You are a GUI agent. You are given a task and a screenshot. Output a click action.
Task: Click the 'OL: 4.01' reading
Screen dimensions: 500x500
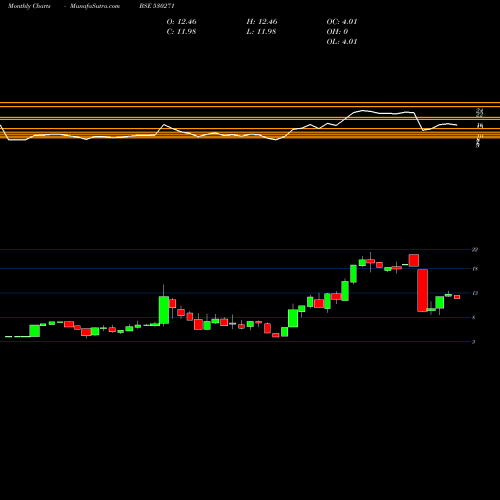click(342, 42)
